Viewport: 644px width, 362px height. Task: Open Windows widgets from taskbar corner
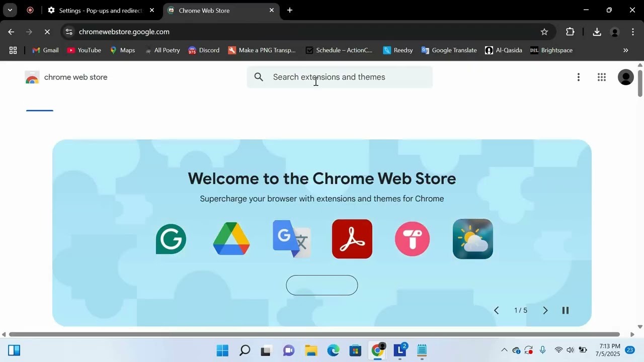(x=14, y=350)
